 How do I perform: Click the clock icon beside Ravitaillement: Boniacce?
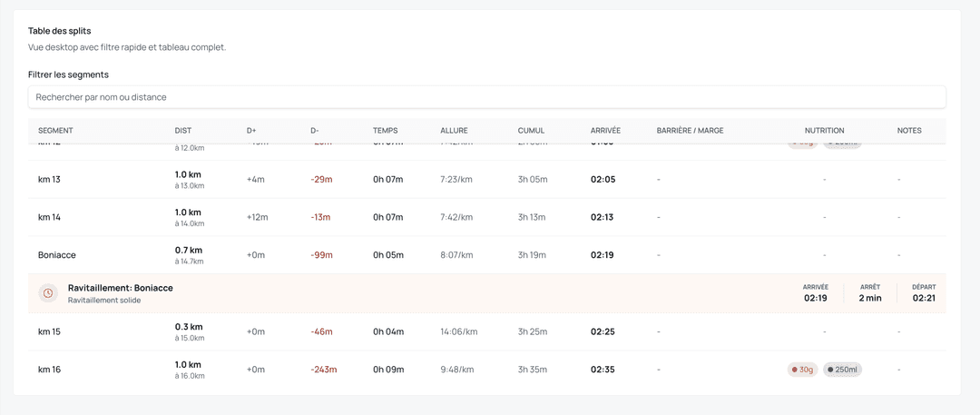coord(48,293)
